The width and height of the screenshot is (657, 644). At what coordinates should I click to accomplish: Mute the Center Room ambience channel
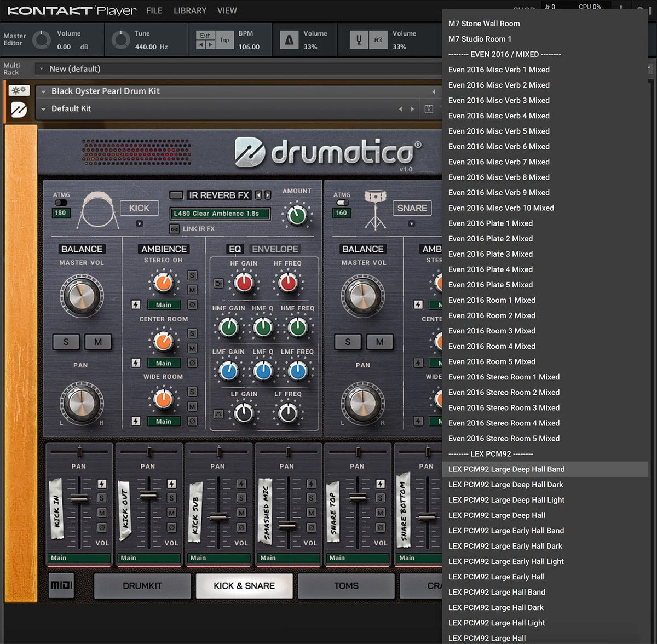[192, 348]
